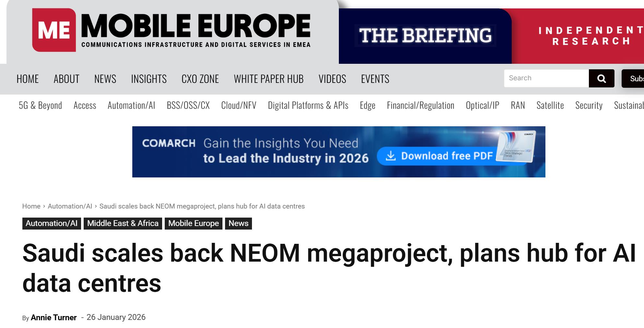This screenshot has height=328, width=644.
Task: Click the Mobile Europe ME logo
Action: tap(54, 30)
